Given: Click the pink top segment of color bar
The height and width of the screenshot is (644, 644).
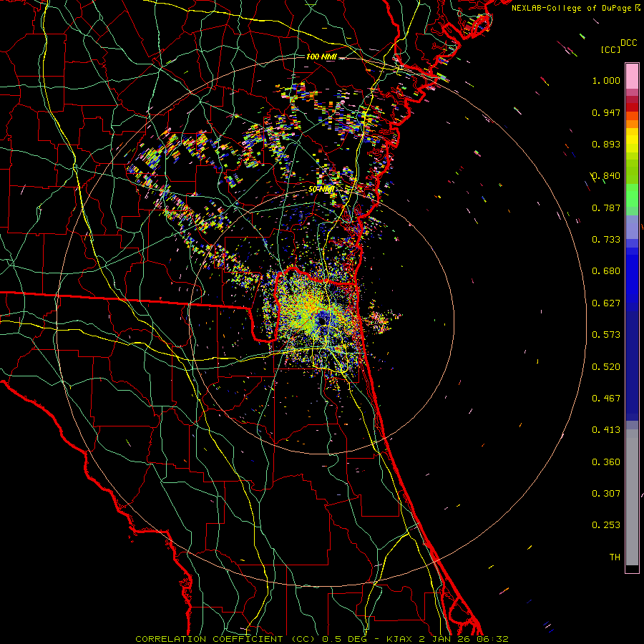Looking at the screenshot, I should [632, 77].
